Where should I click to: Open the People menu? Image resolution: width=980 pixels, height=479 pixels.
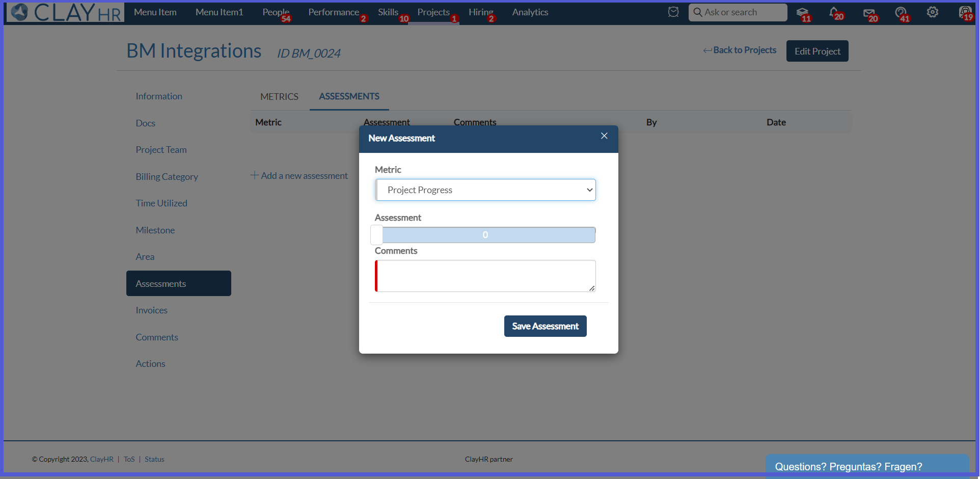click(276, 12)
